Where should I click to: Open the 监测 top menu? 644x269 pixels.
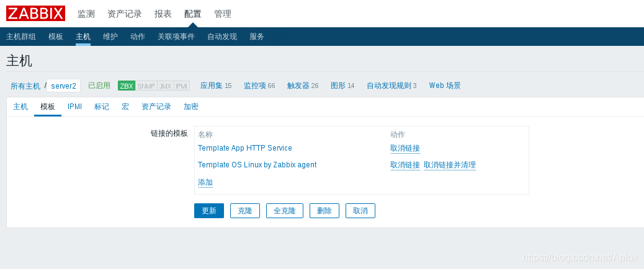86,14
